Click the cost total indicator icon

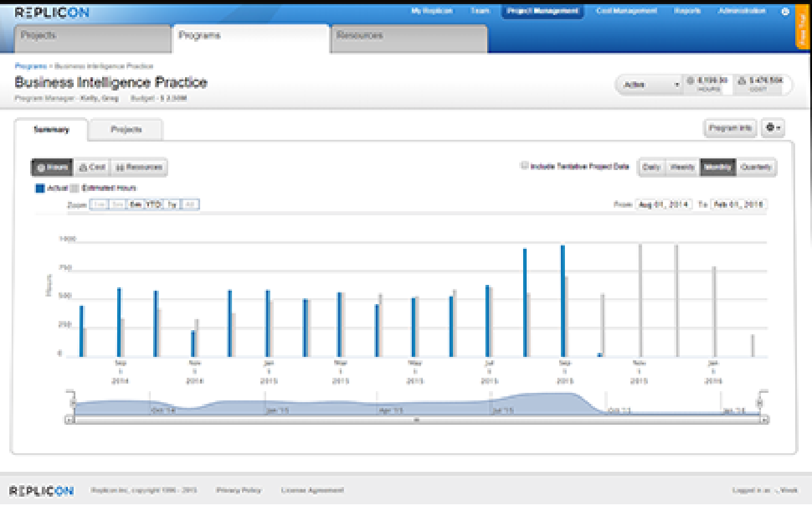742,81
